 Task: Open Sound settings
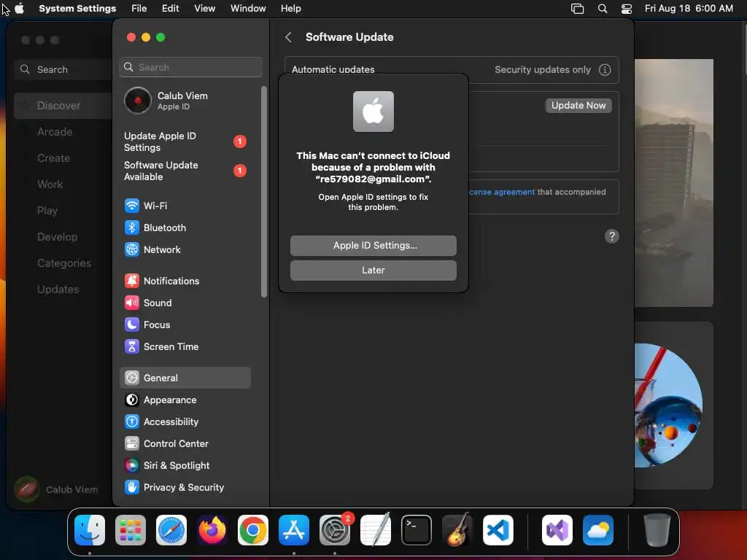click(185, 303)
